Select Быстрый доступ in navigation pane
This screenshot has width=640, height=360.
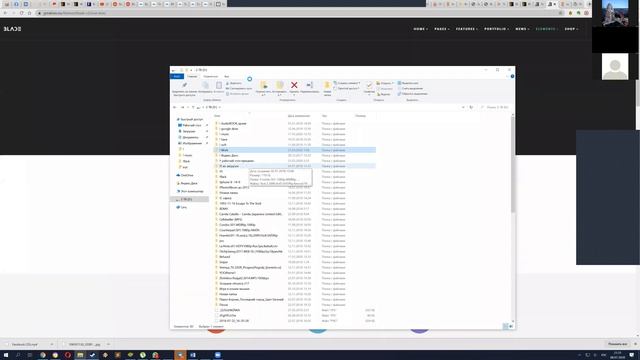[x=190, y=119]
